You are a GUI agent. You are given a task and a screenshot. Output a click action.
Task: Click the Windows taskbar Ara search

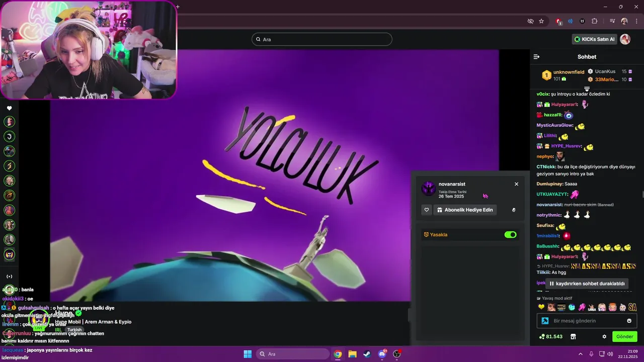click(292, 354)
